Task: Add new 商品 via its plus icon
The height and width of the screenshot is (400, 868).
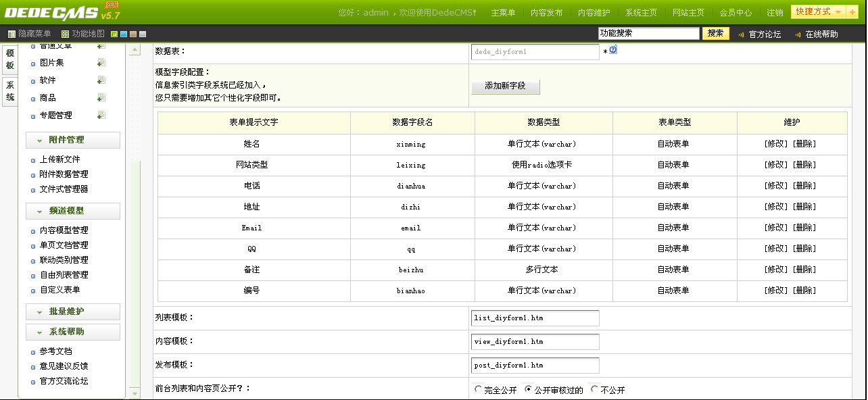Action: point(101,98)
